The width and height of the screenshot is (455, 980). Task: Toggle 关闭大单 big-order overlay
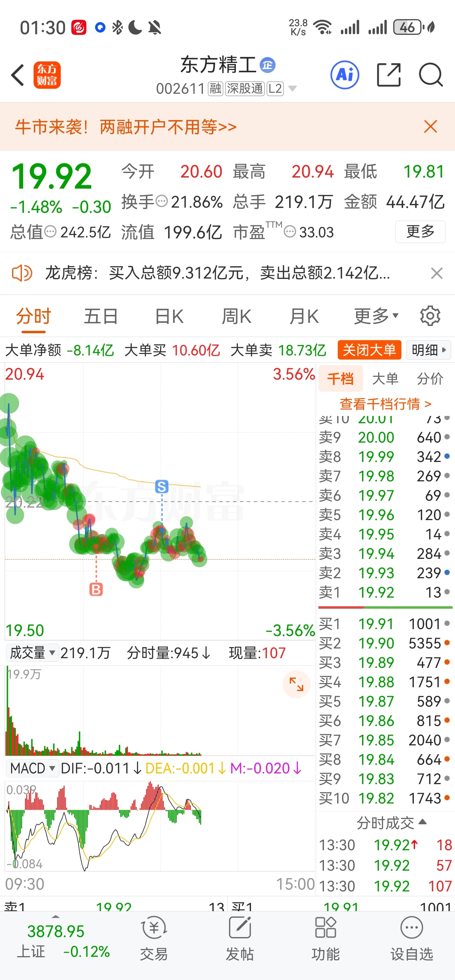369,350
